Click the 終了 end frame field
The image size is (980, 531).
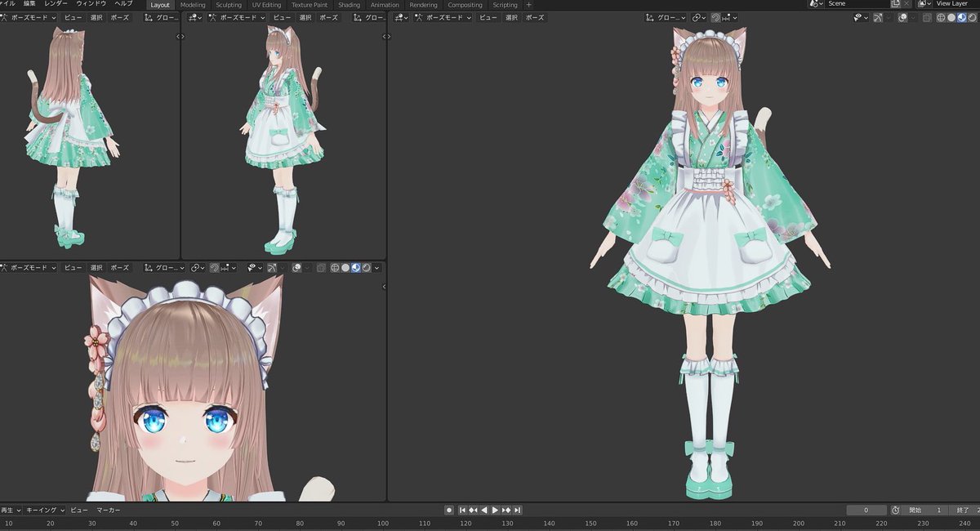(x=964, y=510)
